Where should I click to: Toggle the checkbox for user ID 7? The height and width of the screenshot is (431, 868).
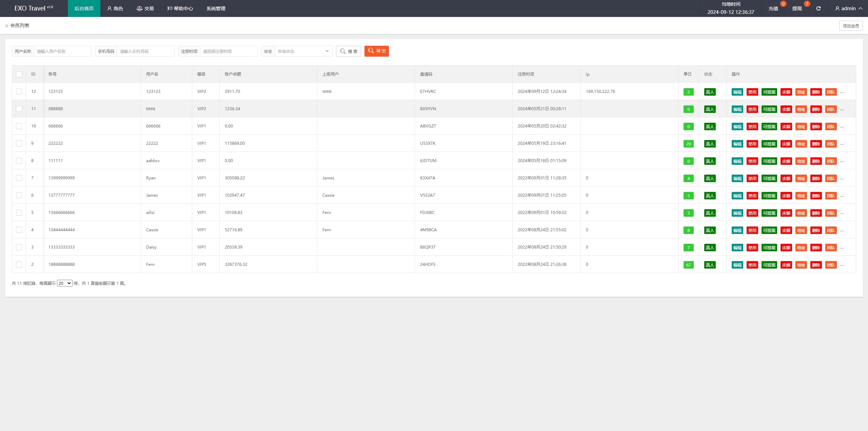click(x=19, y=178)
